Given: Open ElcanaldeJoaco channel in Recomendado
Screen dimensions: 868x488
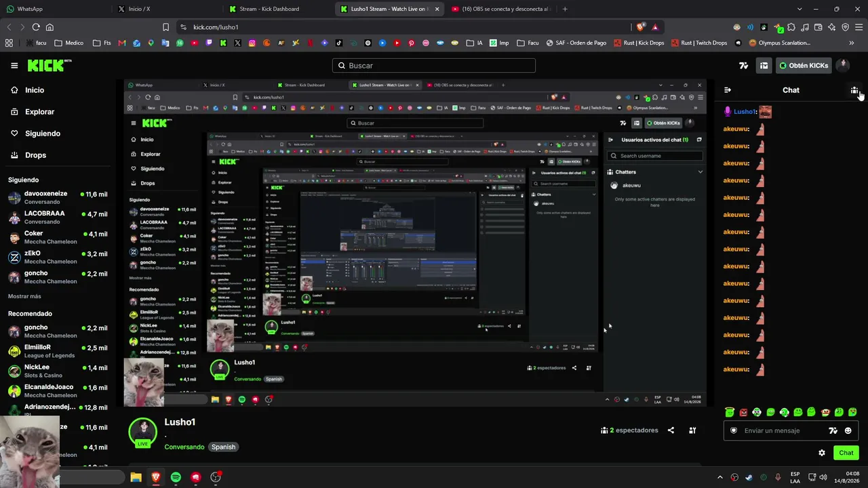Looking at the screenshot, I should point(58,390).
